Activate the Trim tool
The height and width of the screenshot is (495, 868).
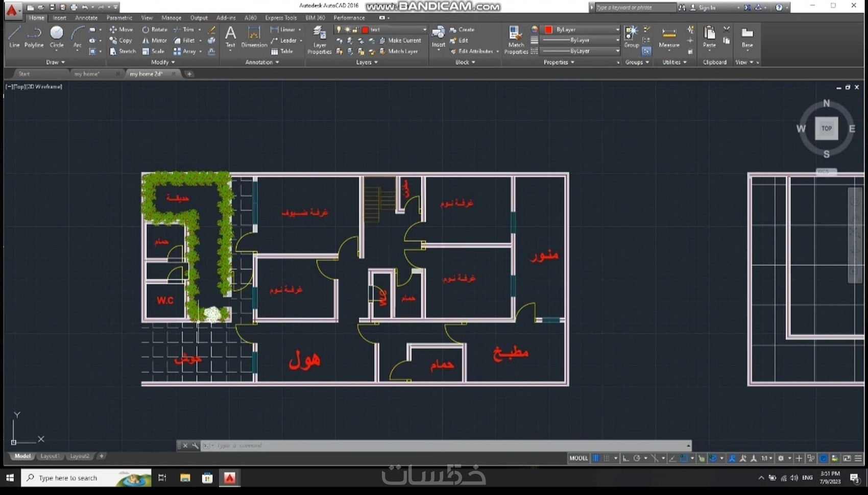click(184, 30)
